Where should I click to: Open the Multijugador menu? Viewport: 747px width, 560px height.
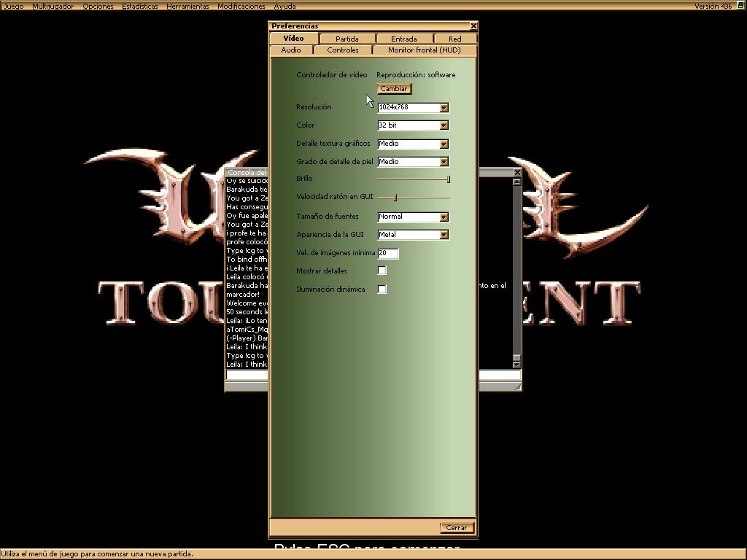coord(53,6)
